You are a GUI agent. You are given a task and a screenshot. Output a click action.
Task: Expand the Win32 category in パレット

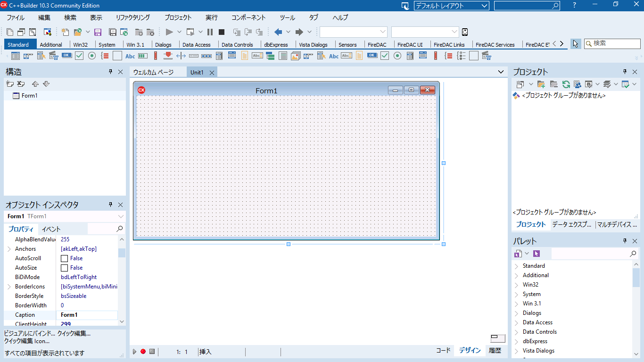point(516,285)
